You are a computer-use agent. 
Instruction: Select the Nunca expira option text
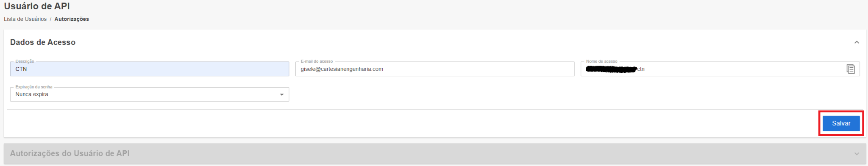(x=32, y=94)
